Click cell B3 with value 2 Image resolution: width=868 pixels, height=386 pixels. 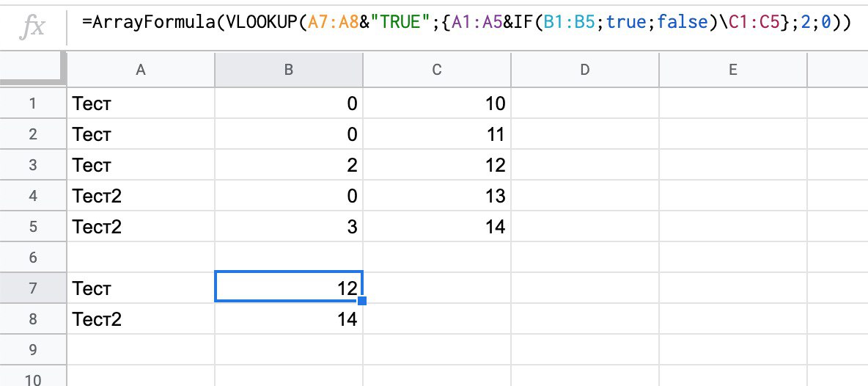point(289,165)
